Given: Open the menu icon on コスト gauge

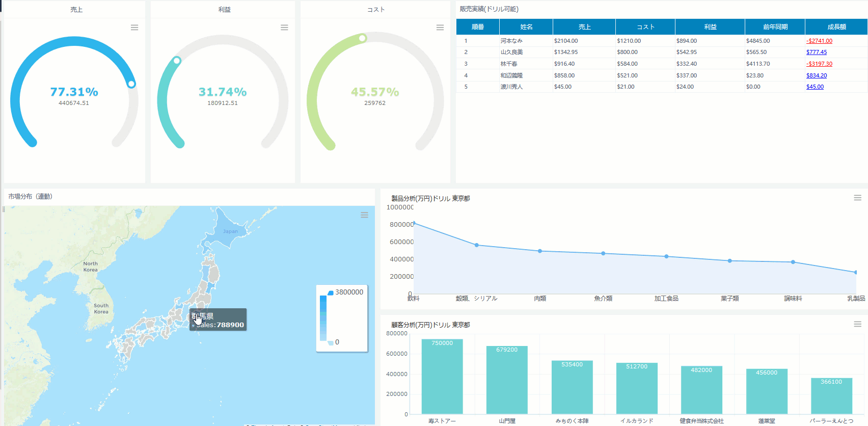Looking at the screenshot, I should (x=440, y=28).
